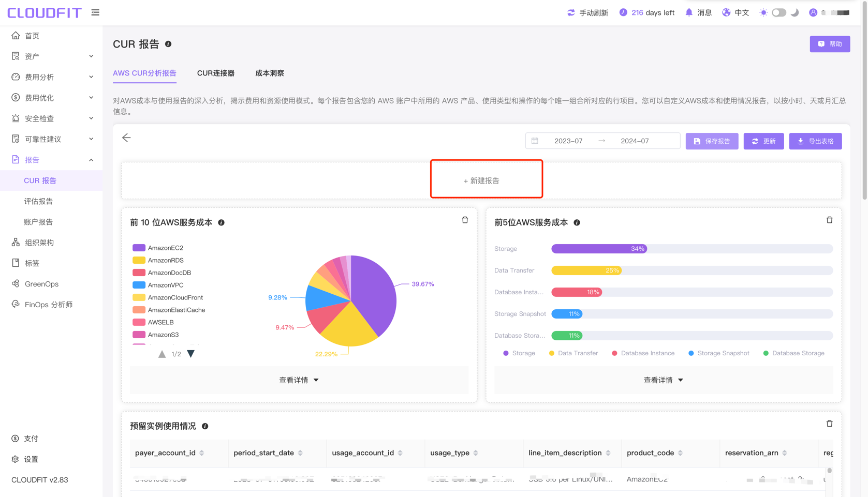Go to previous legend page arrow
Image resolution: width=868 pixels, height=497 pixels.
(x=162, y=354)
